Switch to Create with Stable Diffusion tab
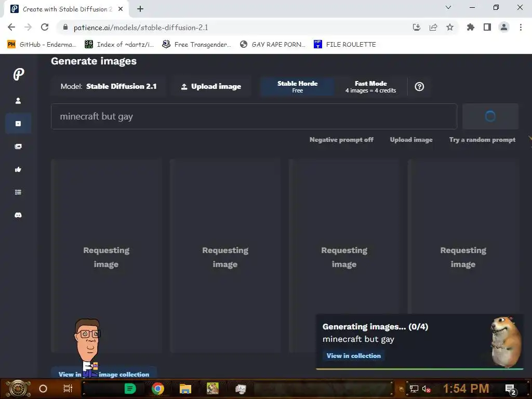This screenshot has width=532, height=399. pyautogui.click(x=67, y=9)
